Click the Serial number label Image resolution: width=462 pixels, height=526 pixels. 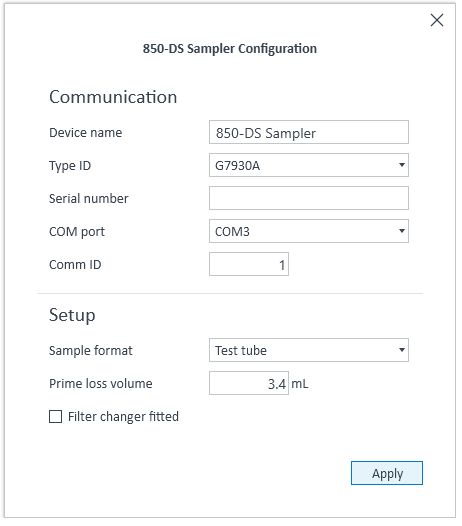(x=89, y=198)
